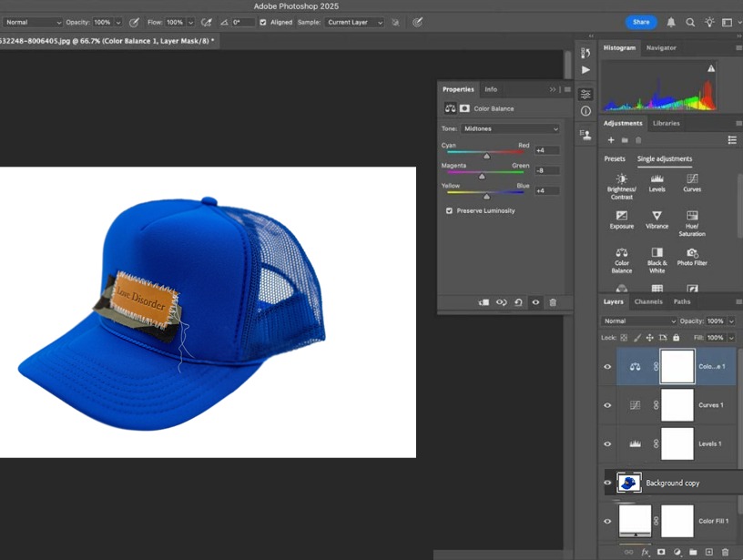The image size is (743, 560).
Task: Uncheck the Aligned option in options bar
Action: (263, 22)
